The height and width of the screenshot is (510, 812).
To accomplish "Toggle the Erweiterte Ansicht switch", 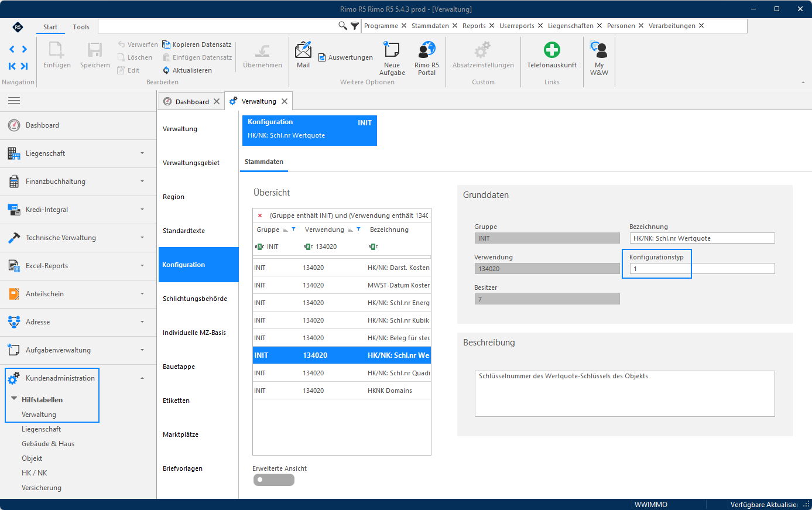I will [x=273, y=480].
